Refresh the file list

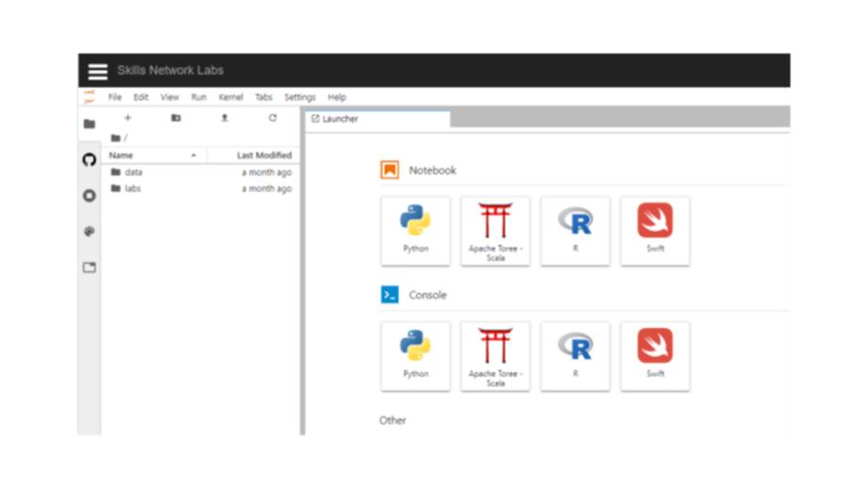[x=273, y=119]
